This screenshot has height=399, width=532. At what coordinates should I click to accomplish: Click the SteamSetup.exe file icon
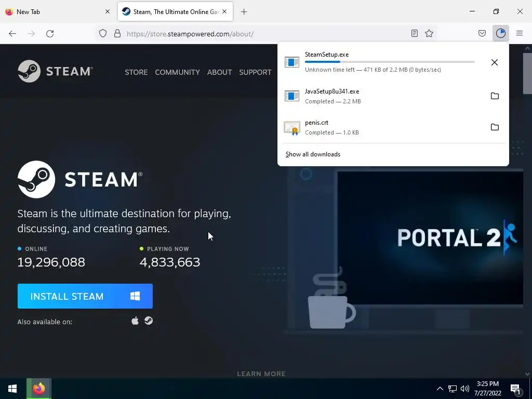point(292,62)
